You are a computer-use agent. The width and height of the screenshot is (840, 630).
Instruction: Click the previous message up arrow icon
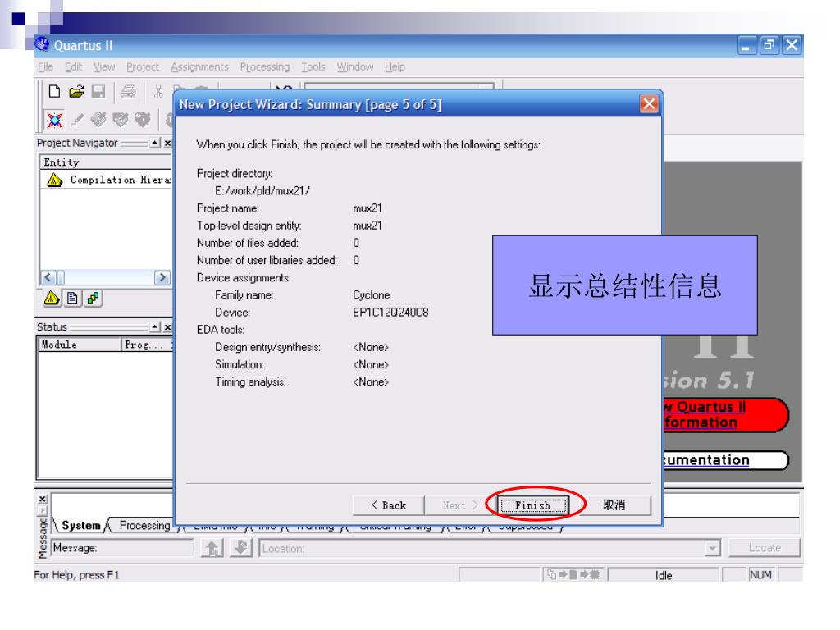(212, 548)
